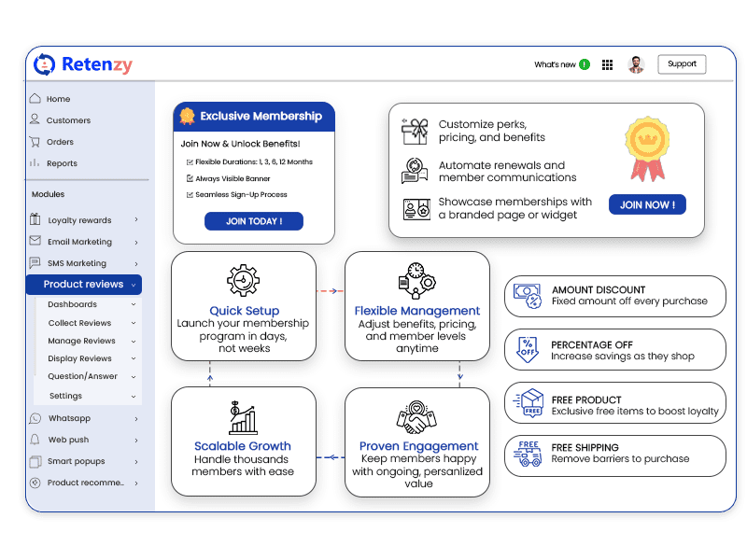Click the Quick Setup gear-clock icon
The image size is (747, 560).
click(244, 281)
